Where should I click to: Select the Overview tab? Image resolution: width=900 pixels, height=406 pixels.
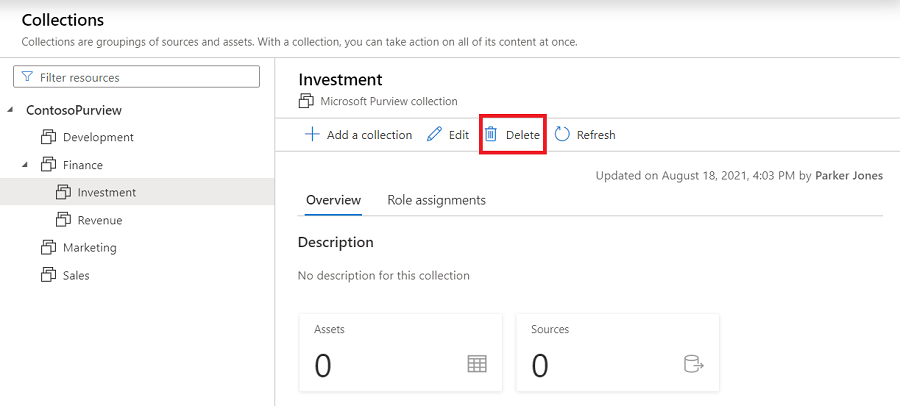click(333, 200)
